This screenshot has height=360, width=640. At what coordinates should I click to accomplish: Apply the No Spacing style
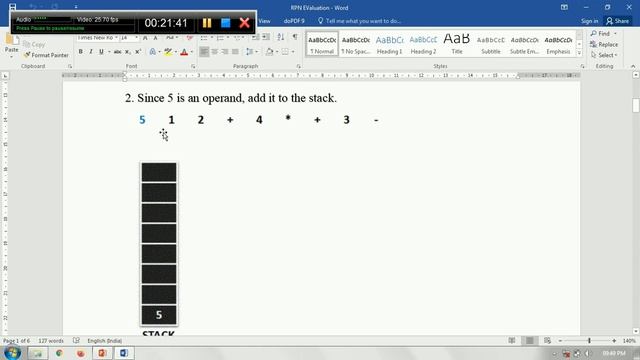(356, 44)
